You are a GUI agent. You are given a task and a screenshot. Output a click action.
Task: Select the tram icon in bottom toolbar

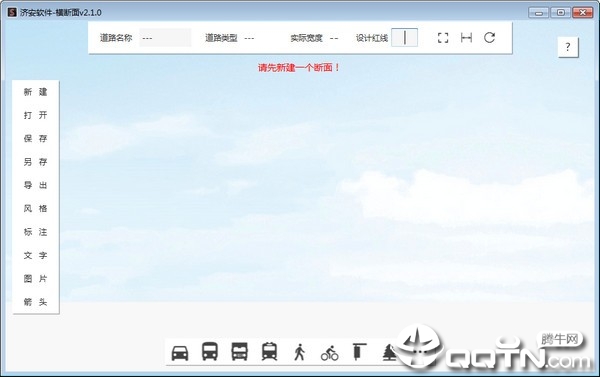pos(269,351)
